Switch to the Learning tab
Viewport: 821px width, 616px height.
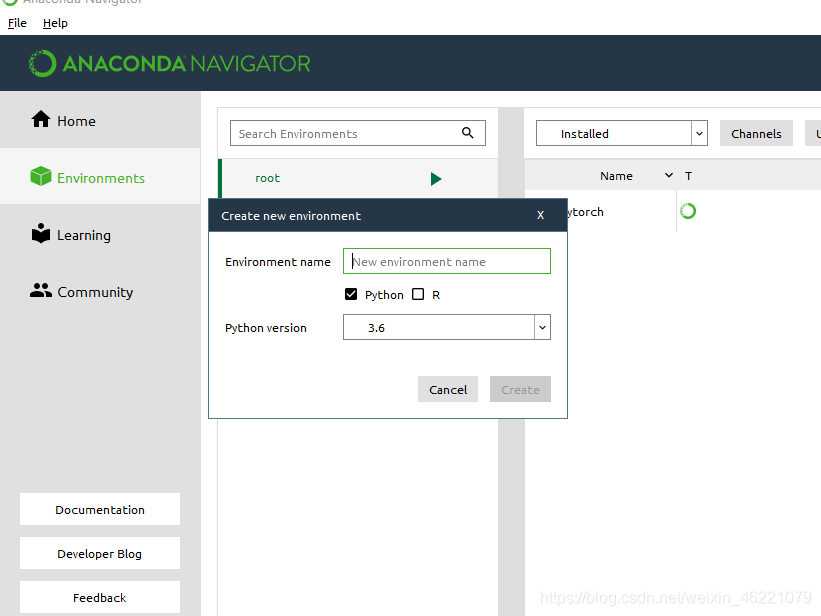pyautogui.click(x=100, y=234)
